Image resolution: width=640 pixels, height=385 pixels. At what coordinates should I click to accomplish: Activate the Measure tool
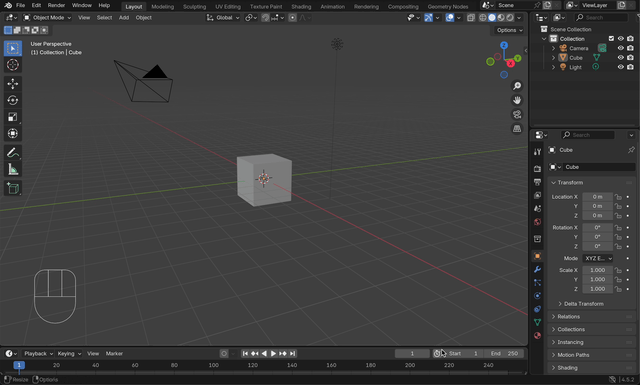(13, 169)
